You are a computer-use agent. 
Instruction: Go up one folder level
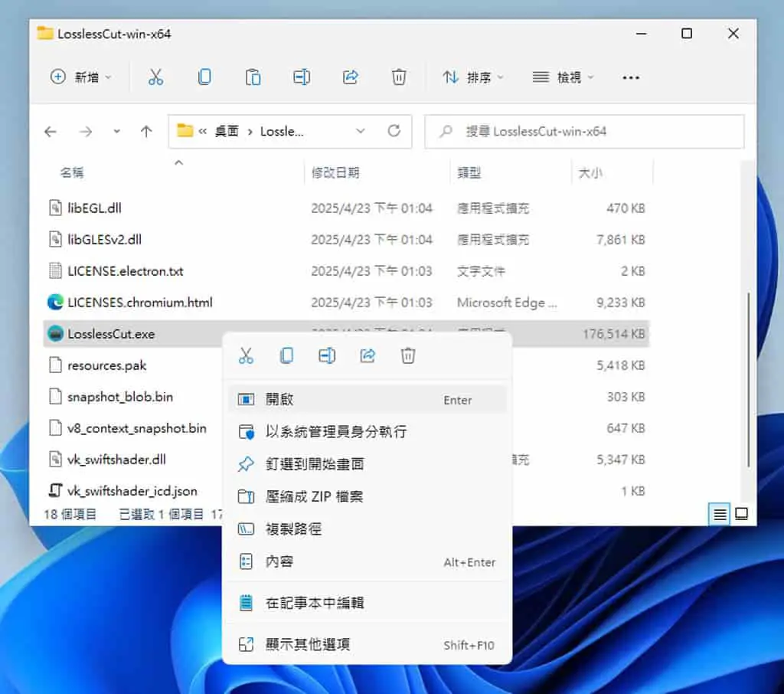pyautogui.click(x=146, y=132)
